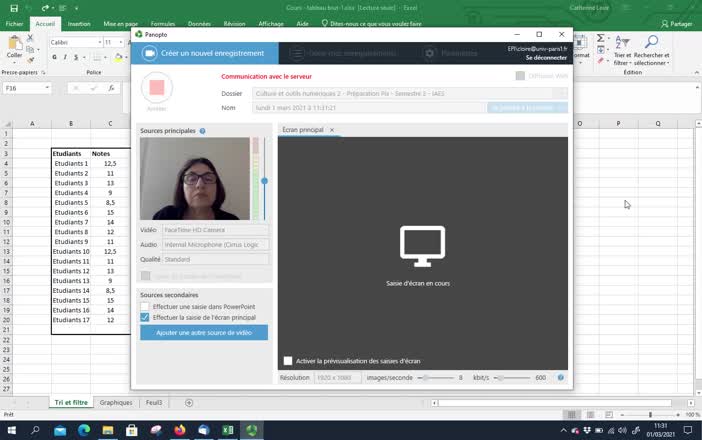The height and width of the screenshot is (440, 702).
Task: Click the help icon next to kbit/s slider
Action: point(561,378)
